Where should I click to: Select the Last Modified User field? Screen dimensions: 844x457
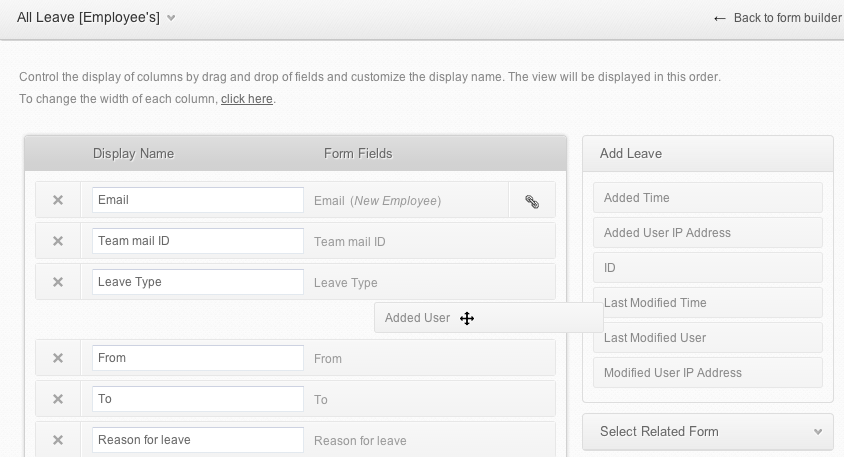[707, 338]
